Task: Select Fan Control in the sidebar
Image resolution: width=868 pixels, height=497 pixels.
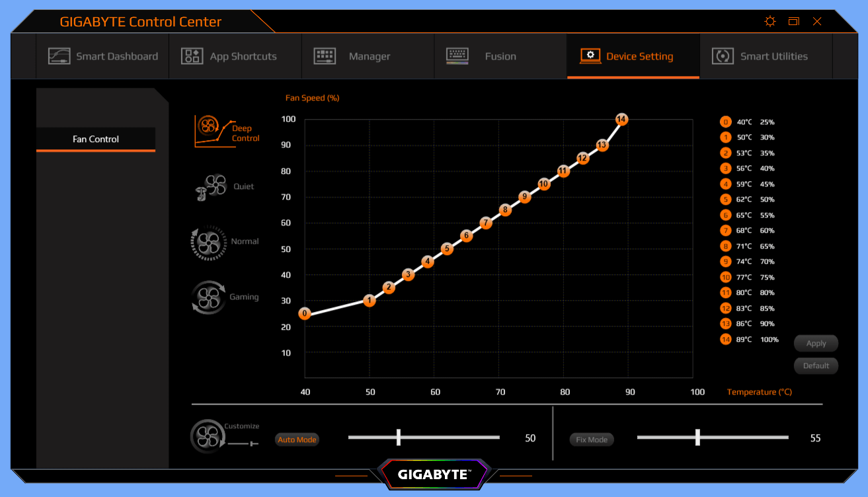Action: click(96, 139)
